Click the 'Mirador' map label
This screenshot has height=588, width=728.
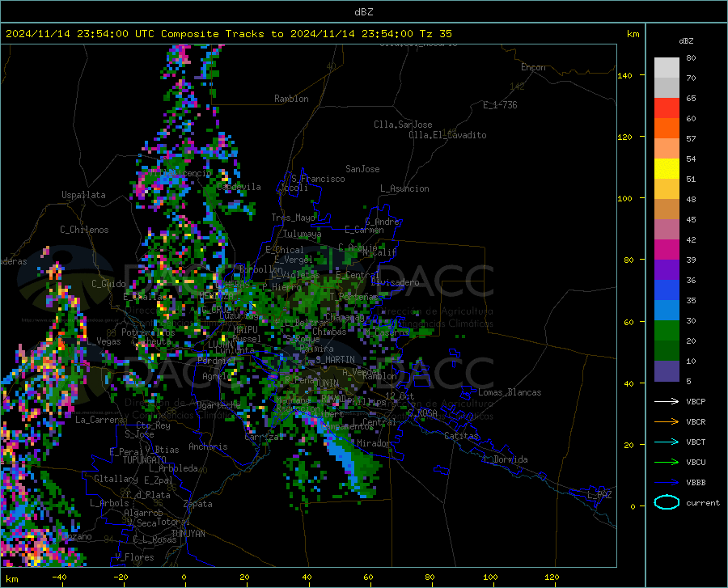coord(373,443)
